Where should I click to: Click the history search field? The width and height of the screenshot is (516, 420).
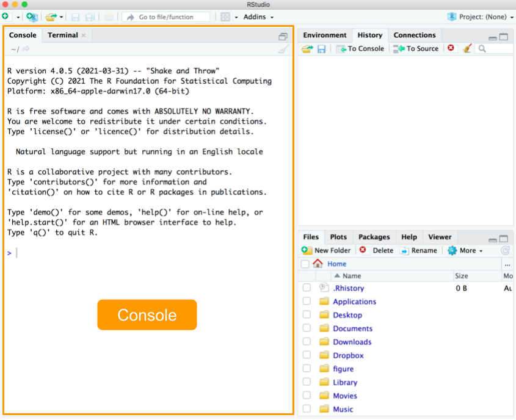tap(493, 49)
